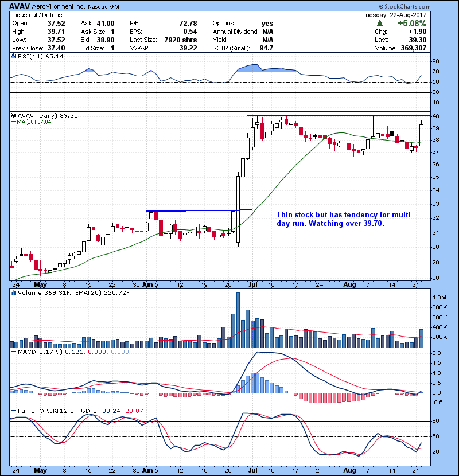459x476 pixels.
Task: Click the MACD(8,17,9) legend label
Action: (41, 352)
